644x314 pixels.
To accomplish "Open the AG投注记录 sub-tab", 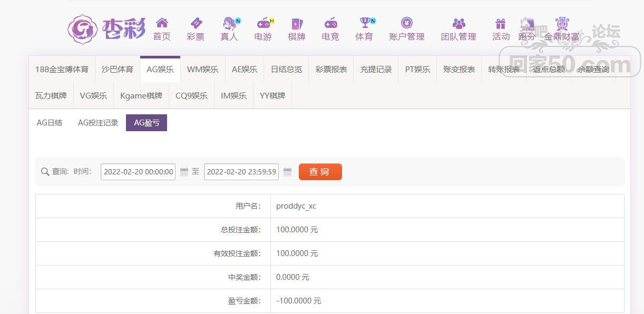I will click(x=98, y=123).
